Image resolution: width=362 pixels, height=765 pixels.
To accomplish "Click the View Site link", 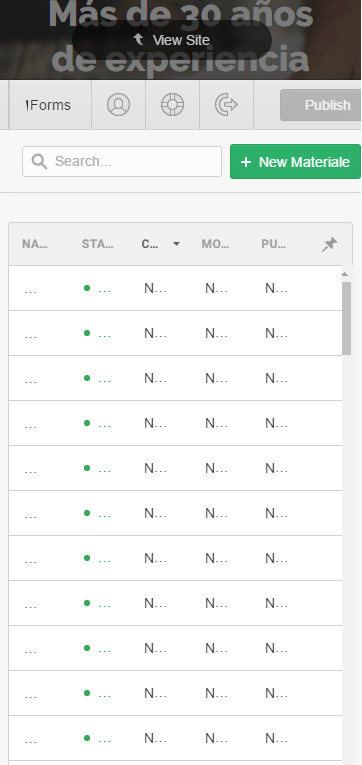I will pos(172,40).
